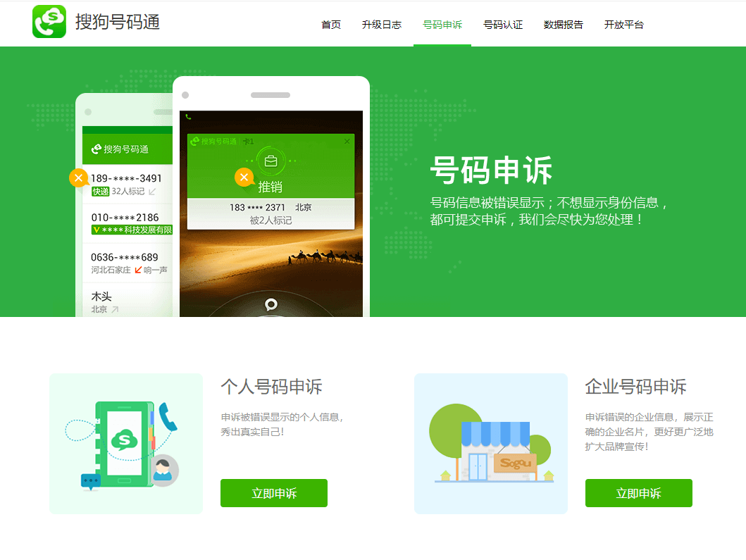Click the ****科技发展有限 company label
This screenshot has height=560, width=746.
[x=137, y=230]
